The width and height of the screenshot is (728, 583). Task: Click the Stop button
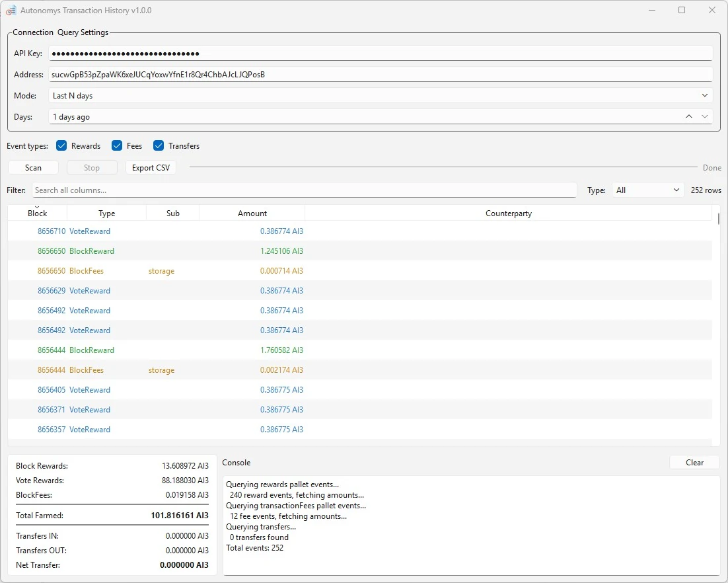(91, 168)
